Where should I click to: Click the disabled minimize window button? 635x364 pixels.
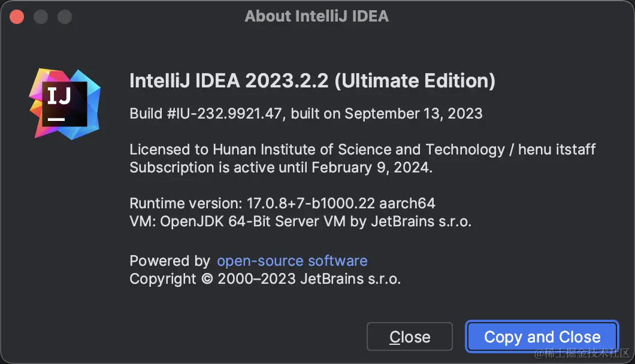[x=41, y=16]
